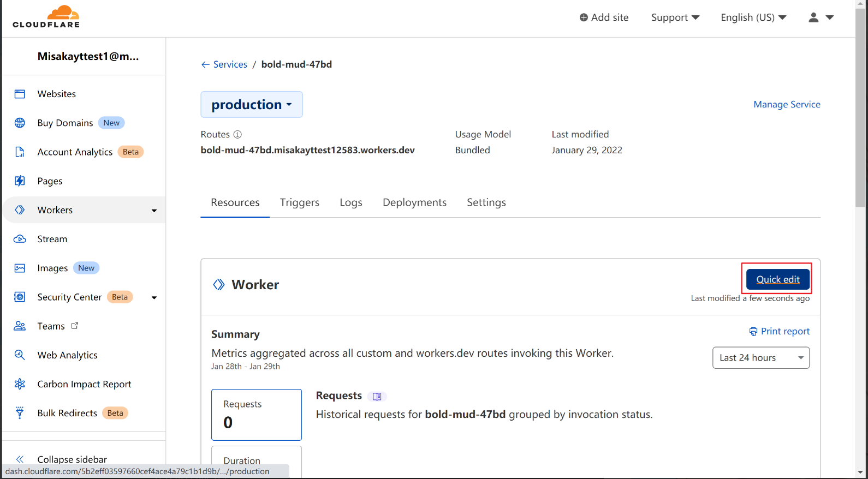This screenshot has width=868, height=479.
Task: Click the Print report link
Action: tap(779, 331)
